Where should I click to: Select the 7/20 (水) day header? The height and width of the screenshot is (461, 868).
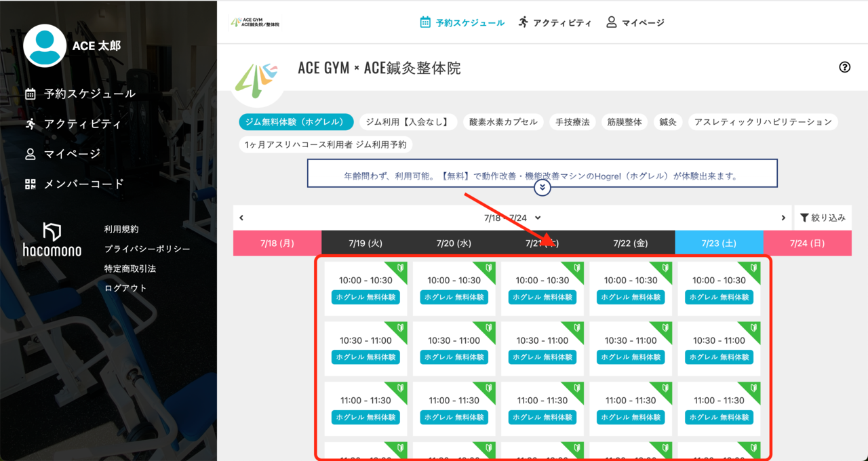pos(454,243)
